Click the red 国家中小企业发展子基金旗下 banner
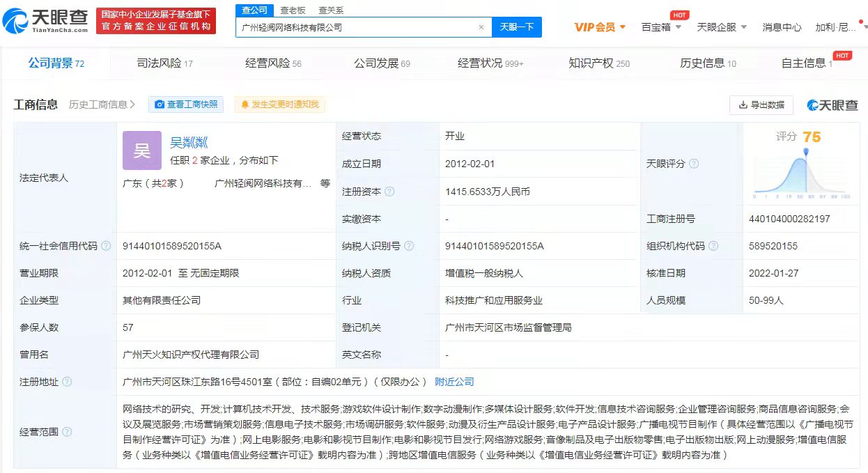This screenshot has width=868, height=473. (156, 21)
